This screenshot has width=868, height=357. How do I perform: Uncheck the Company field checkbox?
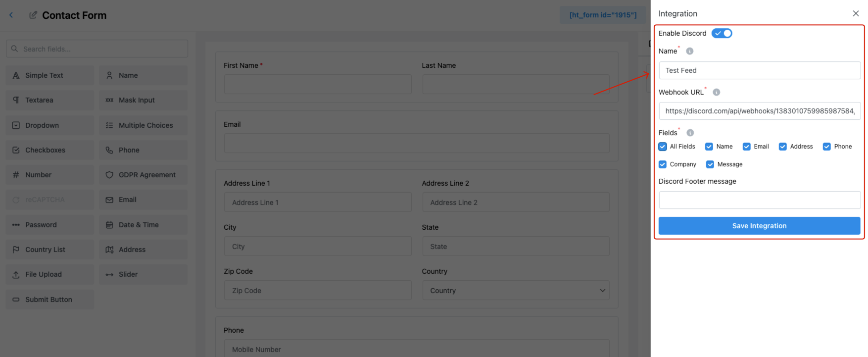[x=663, y=164]
